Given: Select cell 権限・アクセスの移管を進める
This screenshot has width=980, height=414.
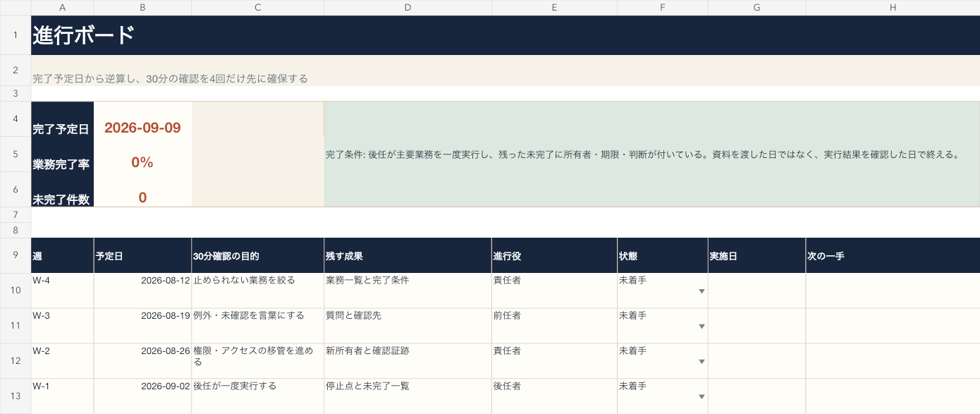Looking at the screenshot, I should [x=258, y=361].
